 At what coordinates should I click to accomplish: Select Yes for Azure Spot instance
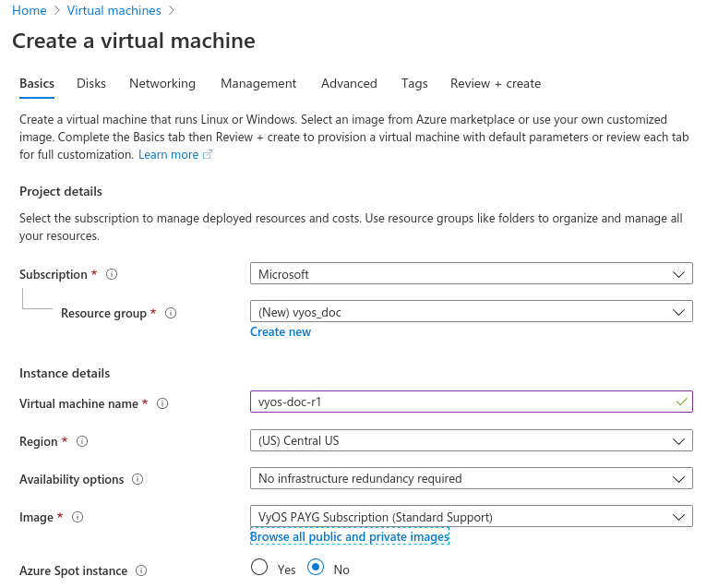point(259,568)
